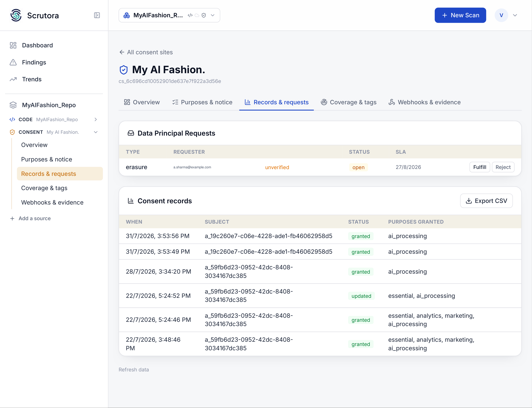Click the Scrutora logo icon

pos(16,15)
